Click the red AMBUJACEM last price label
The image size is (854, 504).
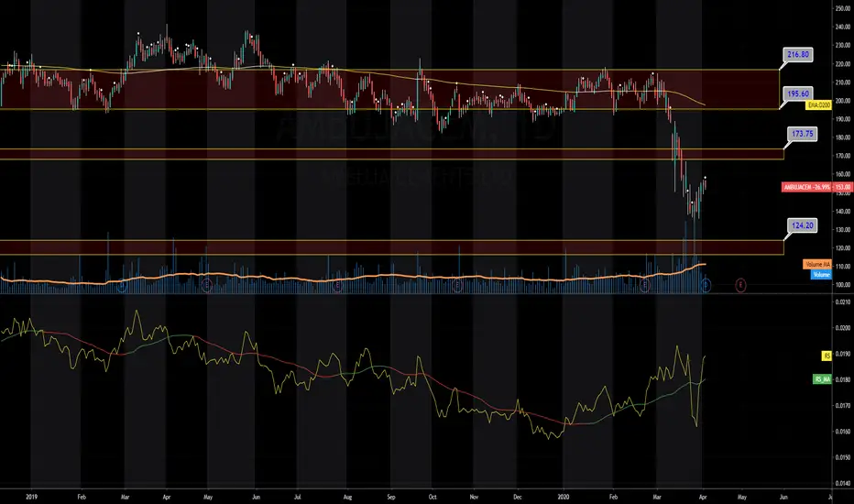[816, 187]
